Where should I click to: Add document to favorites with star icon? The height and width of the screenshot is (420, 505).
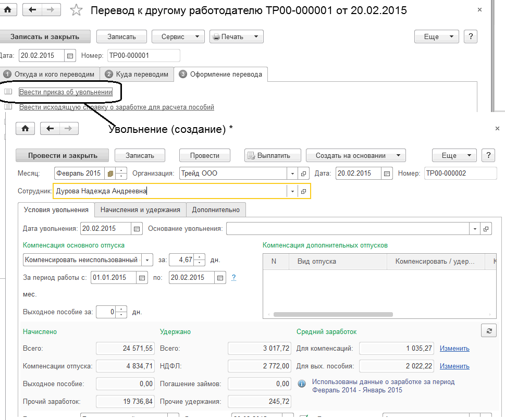pos(77,10)
